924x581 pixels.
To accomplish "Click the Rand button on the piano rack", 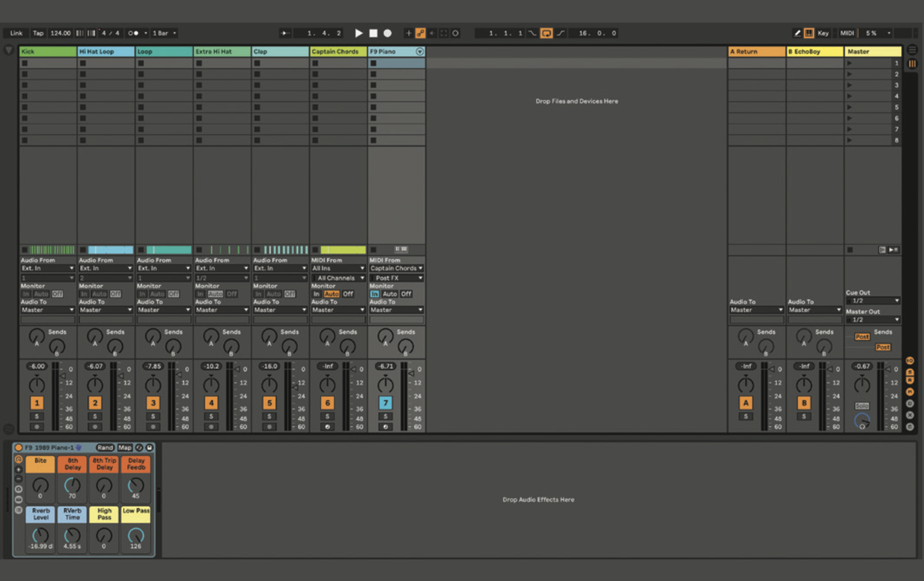I will [x=105, y=448].
